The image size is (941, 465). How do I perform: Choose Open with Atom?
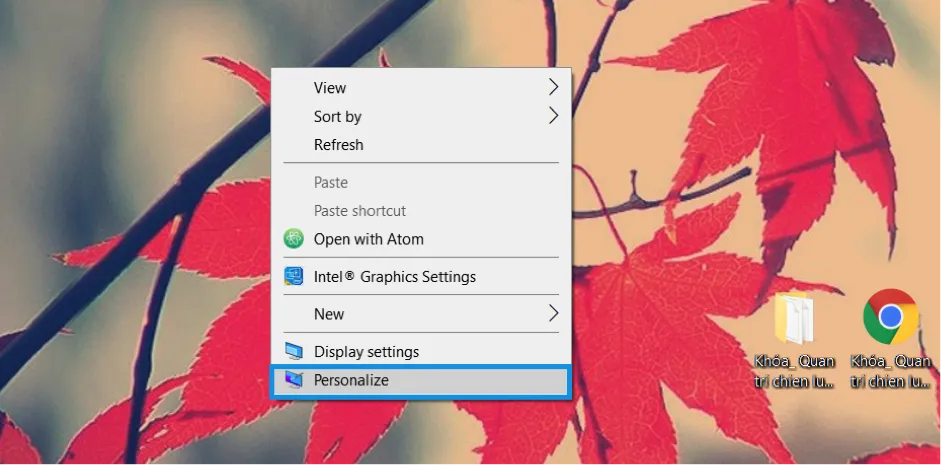368,239
